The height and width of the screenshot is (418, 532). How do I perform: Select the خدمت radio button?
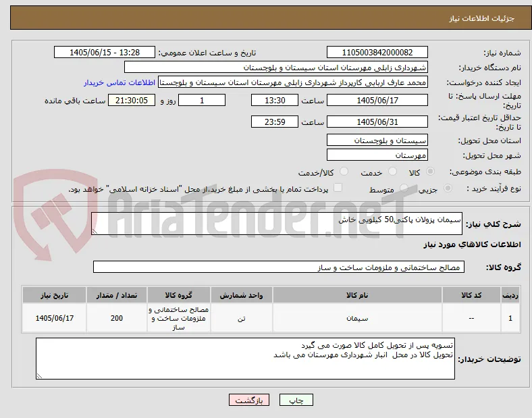392,172
